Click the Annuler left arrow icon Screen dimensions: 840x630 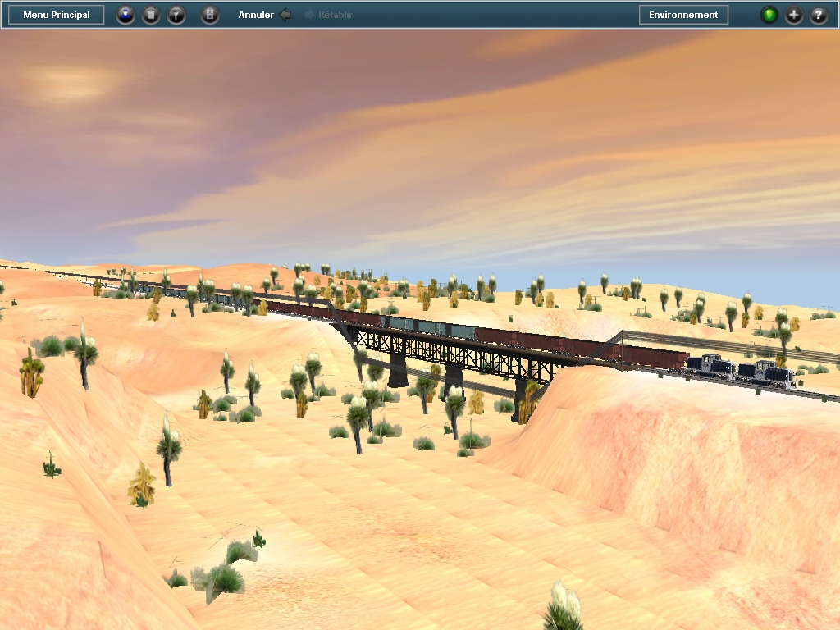point(285,15)
